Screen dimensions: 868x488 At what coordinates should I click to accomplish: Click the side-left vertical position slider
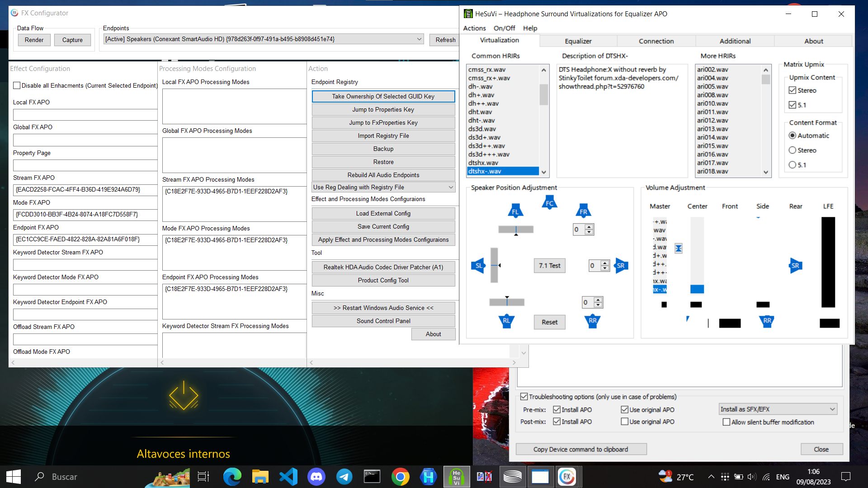(495, 265)
